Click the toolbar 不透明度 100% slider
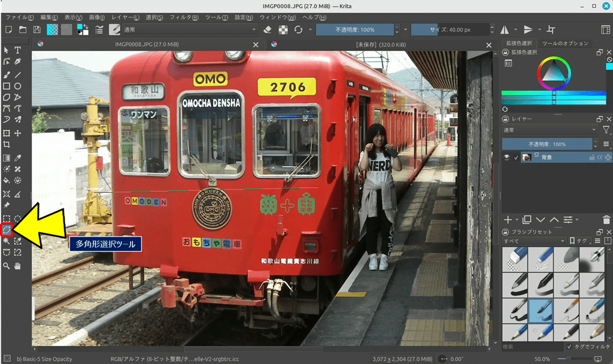The width and height of the screenshot is (613, 364). pyautogui.click(x=355, y=29)
